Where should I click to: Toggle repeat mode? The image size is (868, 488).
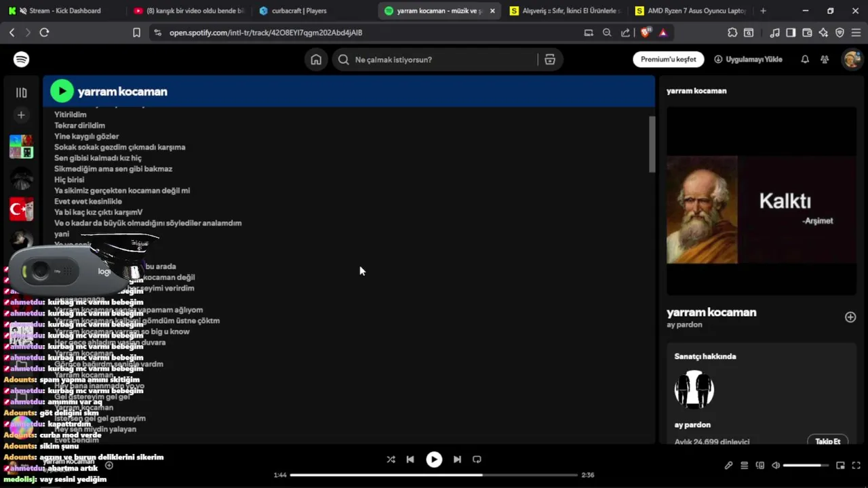tap(477, 459)
